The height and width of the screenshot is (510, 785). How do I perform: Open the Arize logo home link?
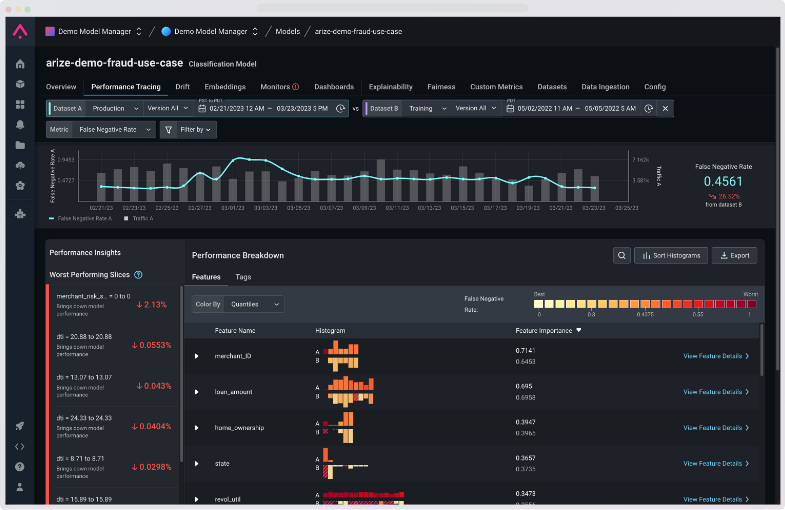[x=20, y=31]
